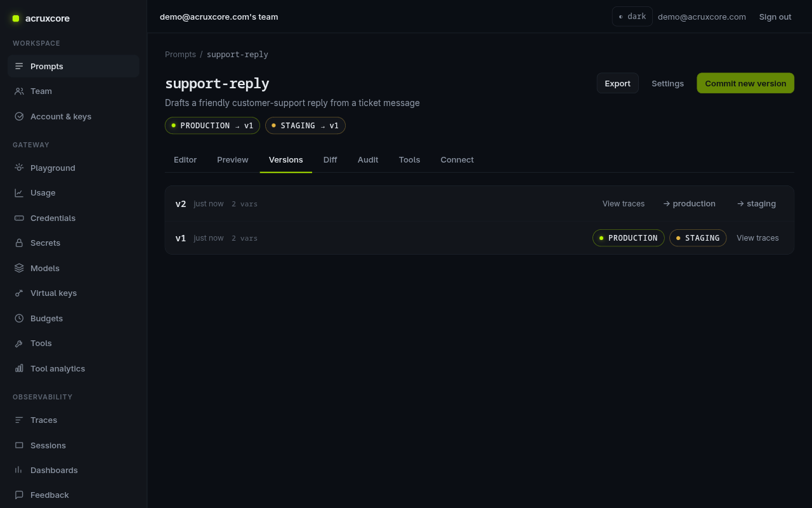Open the Diff tab

click(x=331, y=159)
